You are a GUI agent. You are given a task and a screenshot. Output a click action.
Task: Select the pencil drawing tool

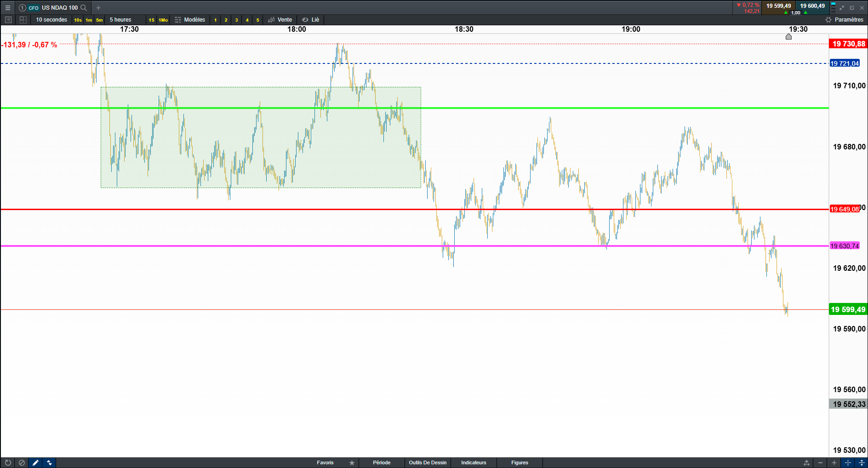point(35,463)
